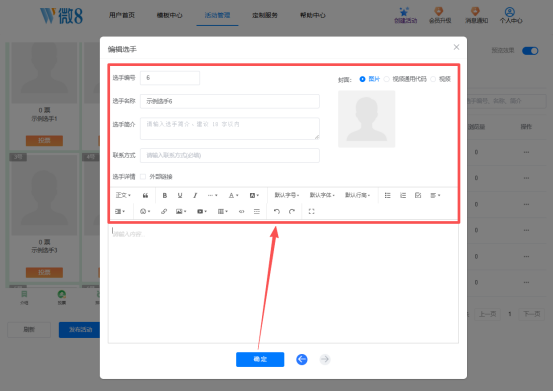Click the 确定 confirm button
Viewport: 554px width, 392px height.
click(x=260, y=359)
